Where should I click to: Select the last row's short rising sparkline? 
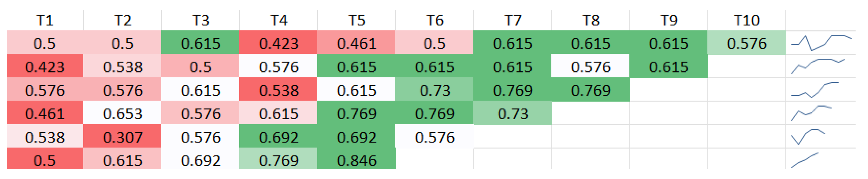[805, 160]
